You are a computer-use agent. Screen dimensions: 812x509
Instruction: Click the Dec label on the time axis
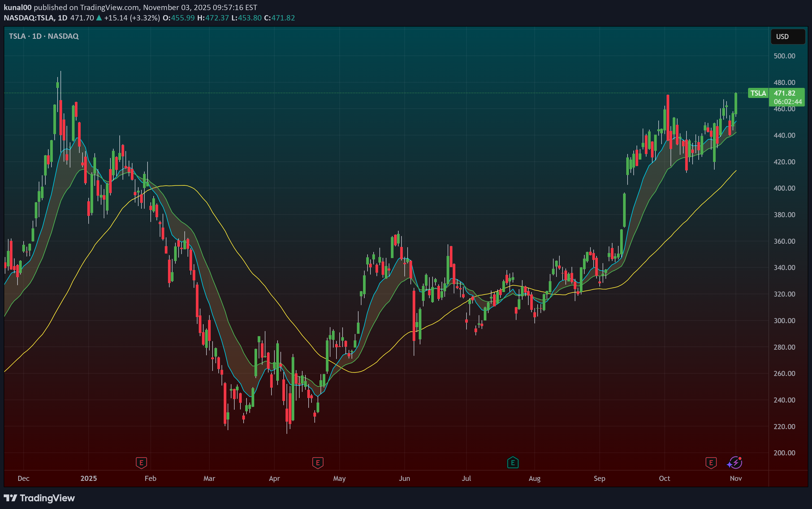[24, 478]
